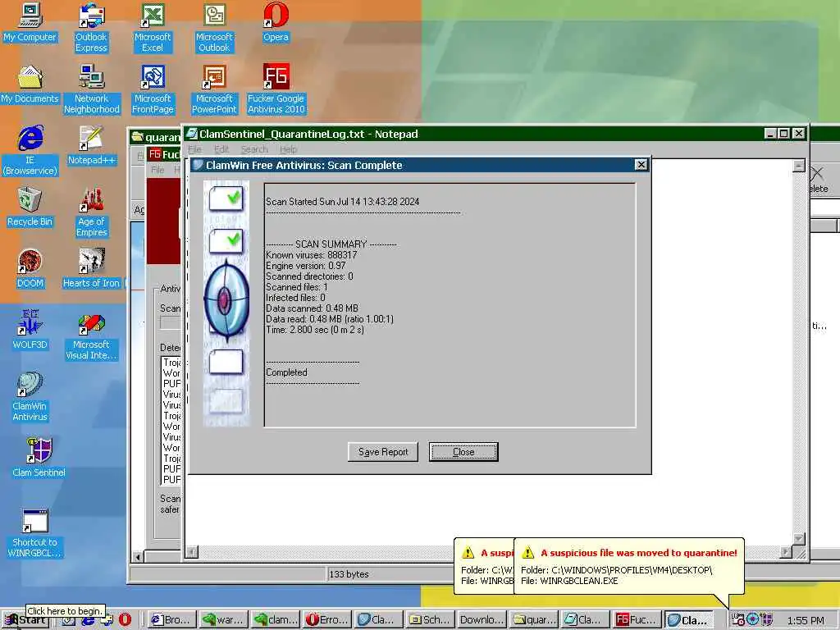Click the Completed text in scan report
The image size is (840, 630).
286,372
